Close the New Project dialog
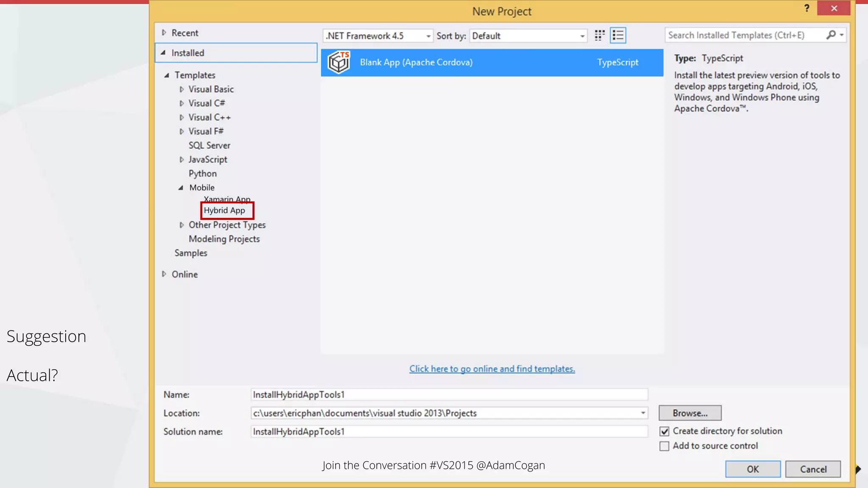Image resolution: width=868 pixels, height=488 pixels. tap(834, 8)
